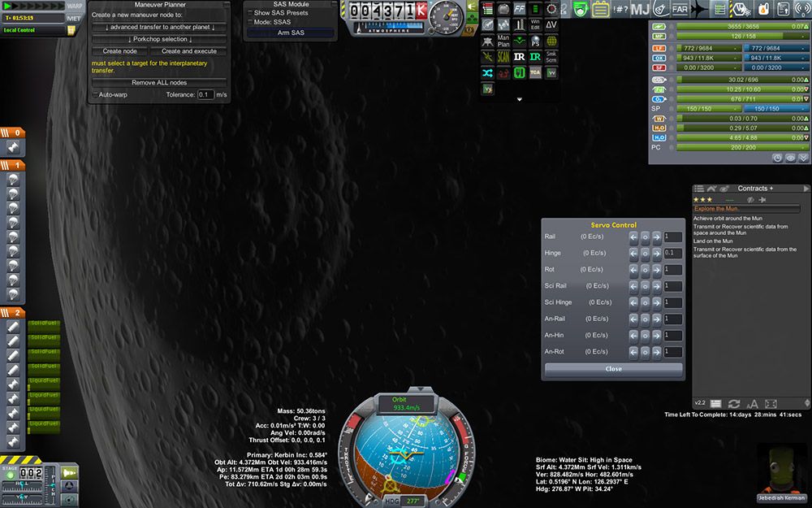Open the FF toolbar icon

click(520, 9)
